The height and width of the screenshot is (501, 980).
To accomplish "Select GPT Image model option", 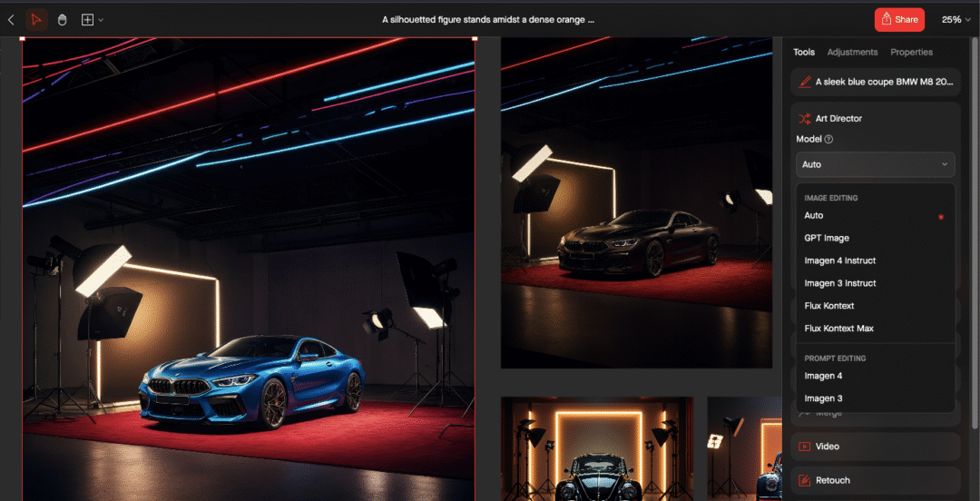I will coord(827,238).
